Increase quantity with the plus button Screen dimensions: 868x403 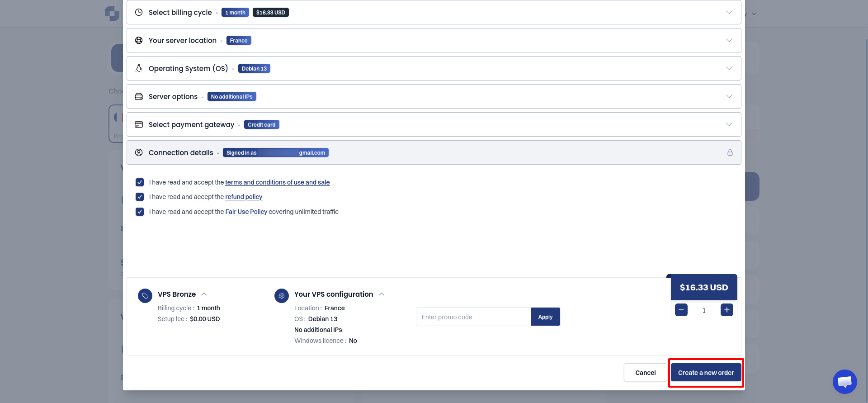click(x=727, y=310)
